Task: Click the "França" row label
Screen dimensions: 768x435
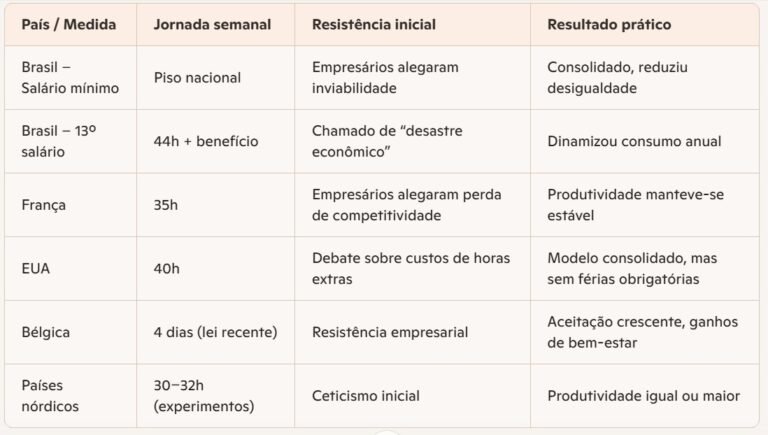Action: click(x=45, y=205)
